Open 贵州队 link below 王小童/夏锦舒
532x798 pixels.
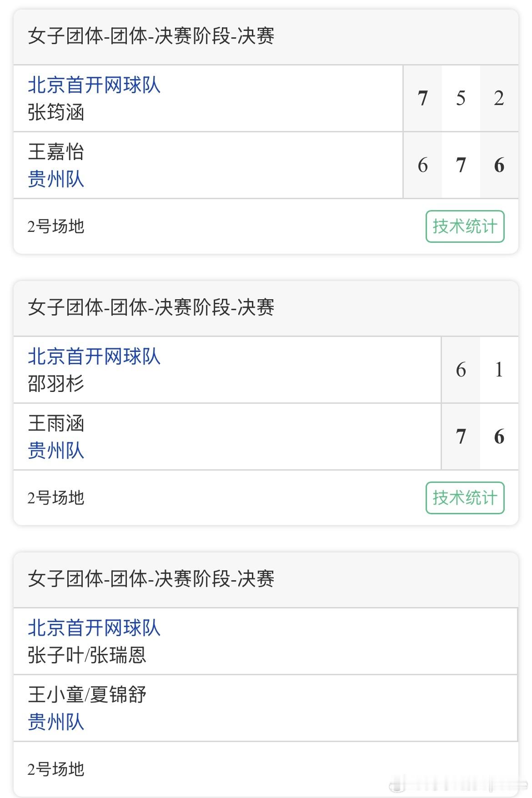(x=56, y=722)
